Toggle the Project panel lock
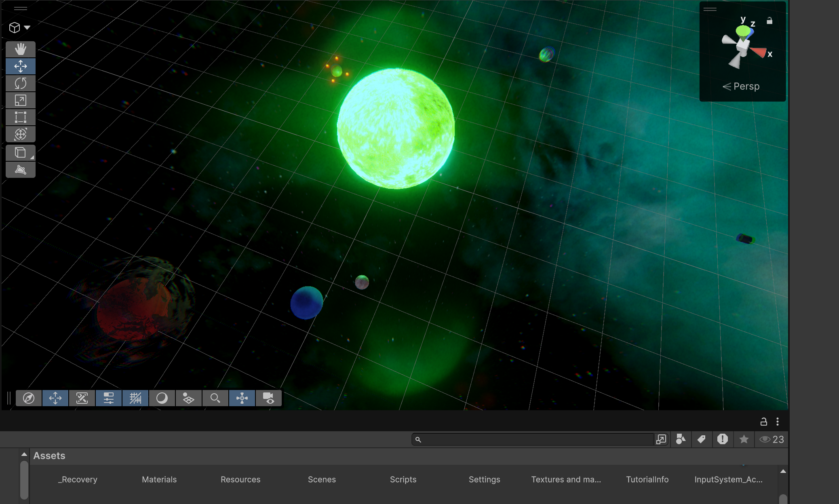 763,422
